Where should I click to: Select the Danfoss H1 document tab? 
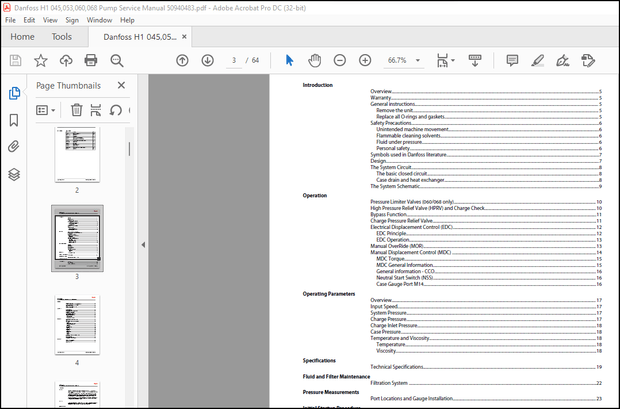(140, 37)
